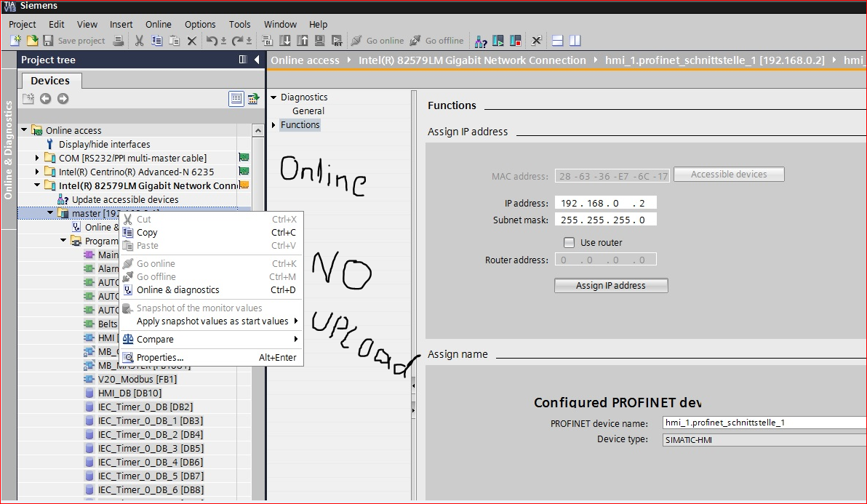Click the New project toolbar icon

15,41
